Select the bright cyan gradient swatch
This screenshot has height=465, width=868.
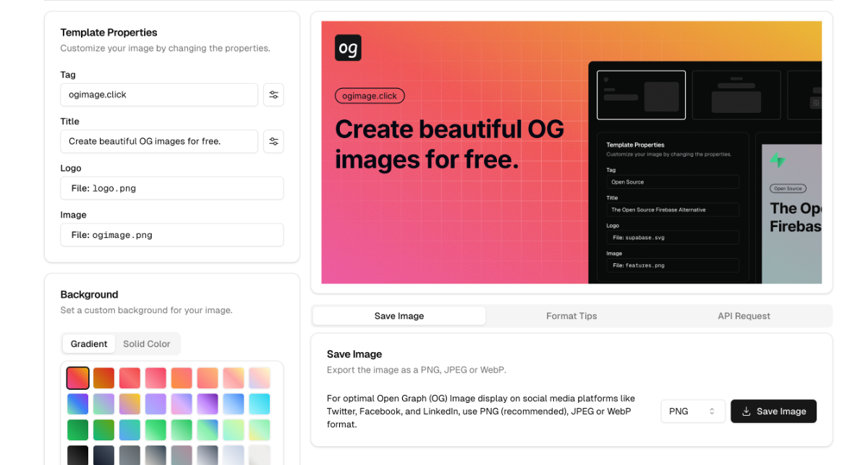(260, 404)
